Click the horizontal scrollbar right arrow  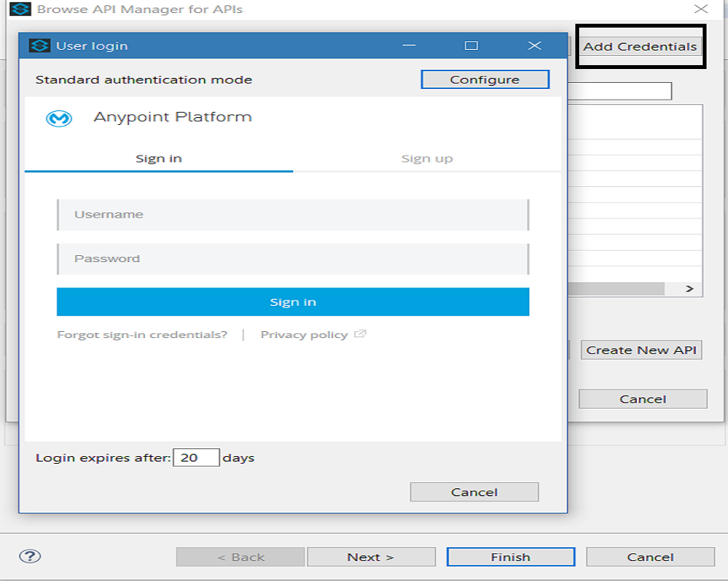pos(690,289)
